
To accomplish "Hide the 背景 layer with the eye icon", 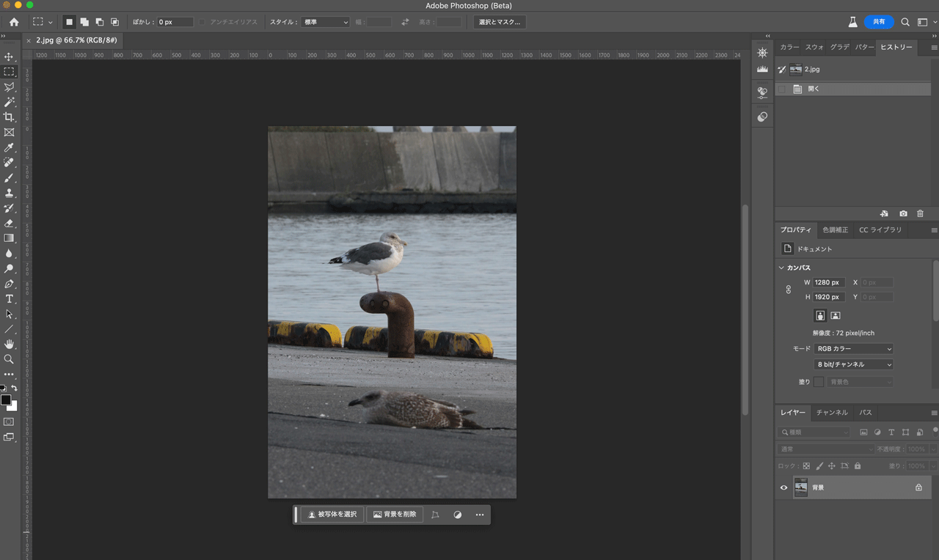I will pos(783,487).
